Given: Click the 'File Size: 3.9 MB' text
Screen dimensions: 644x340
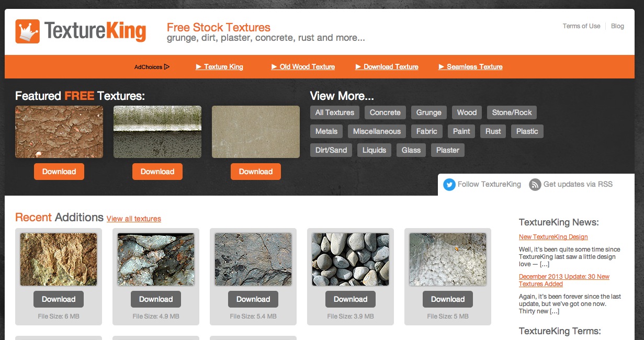Looking at the screenshot, I should (x=351, y=316).
